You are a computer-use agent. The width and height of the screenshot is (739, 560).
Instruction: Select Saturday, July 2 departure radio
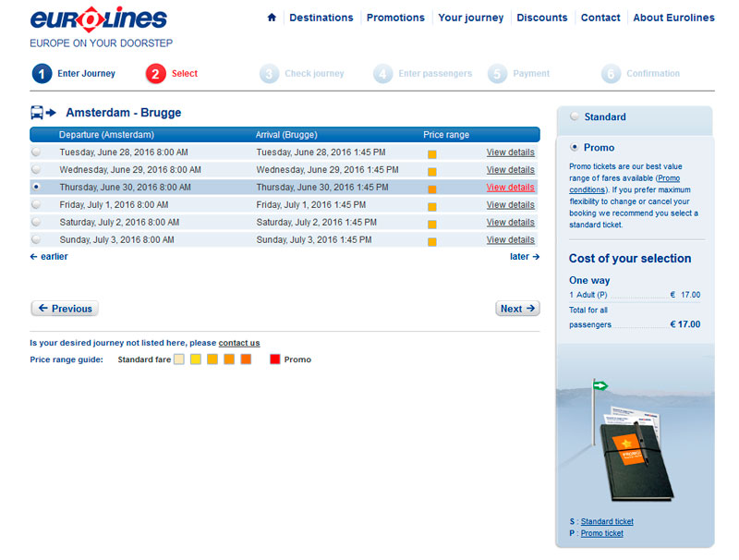pyautogui.click(x=36, y=222)
